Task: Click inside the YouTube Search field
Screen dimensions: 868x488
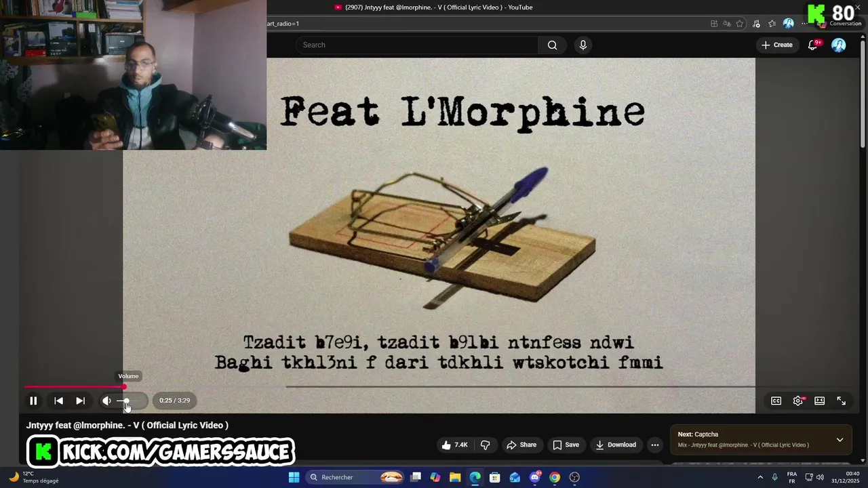Action: (417, 45)
